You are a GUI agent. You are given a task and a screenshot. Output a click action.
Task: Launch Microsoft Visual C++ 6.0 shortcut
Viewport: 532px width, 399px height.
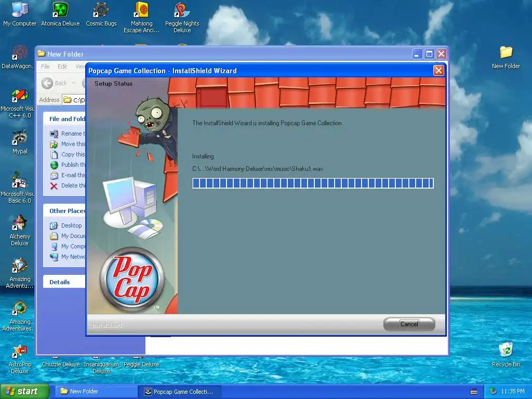click(17, 103)
